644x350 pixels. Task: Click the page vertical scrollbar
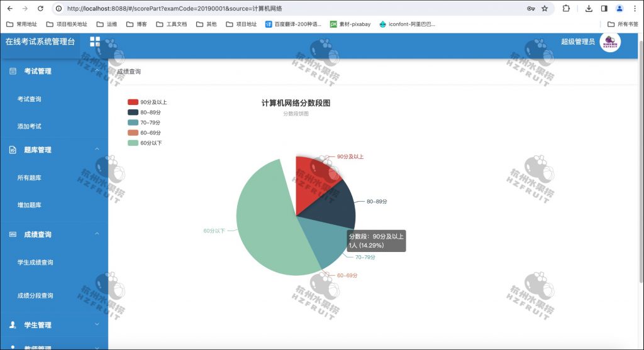tap(641, 162)
